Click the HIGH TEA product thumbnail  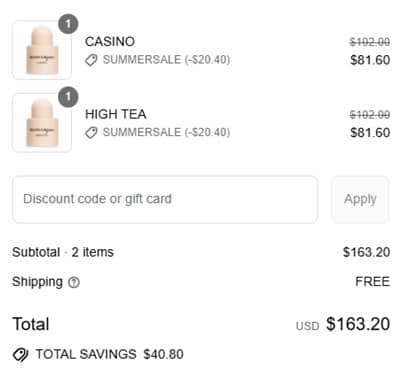[x=42, y=123]
